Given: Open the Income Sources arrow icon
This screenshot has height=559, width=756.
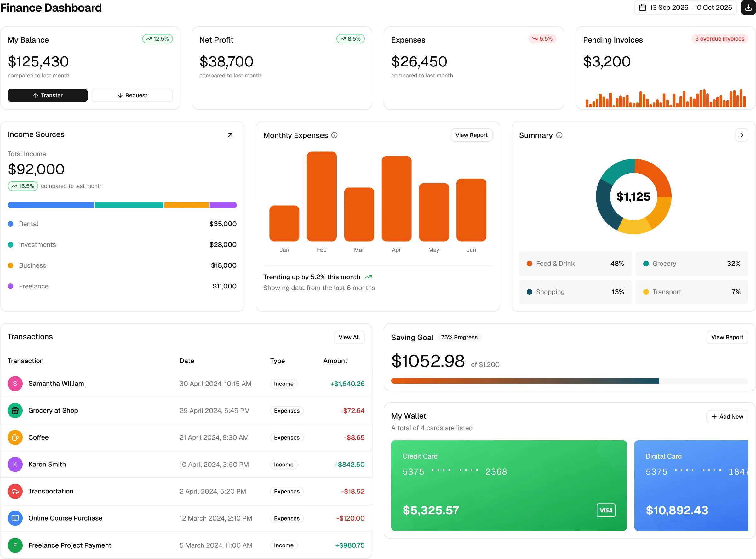Looking at the screenshot, I should click(x=230, y=135).
